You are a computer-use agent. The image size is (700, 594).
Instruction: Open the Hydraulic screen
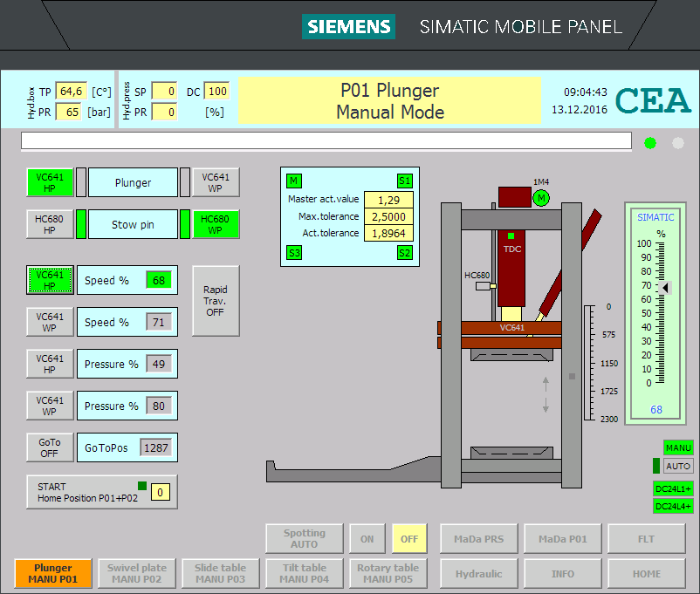click(479, 573)
